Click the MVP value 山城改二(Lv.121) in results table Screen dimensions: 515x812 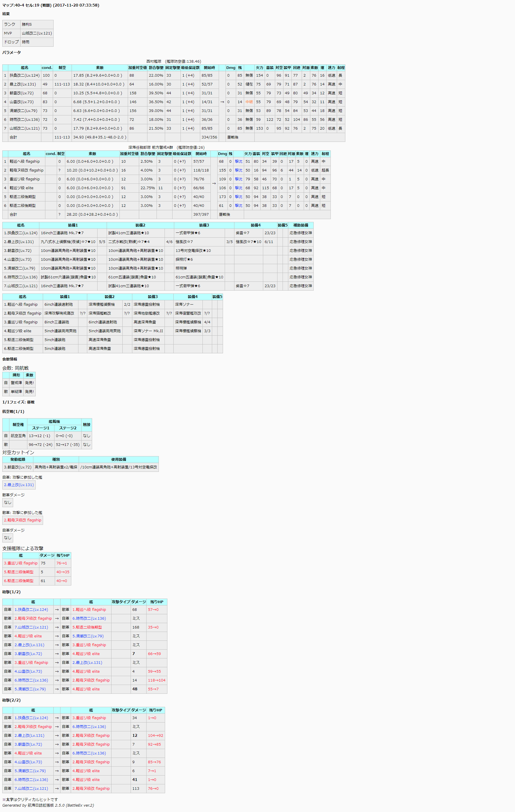[37, 33]
